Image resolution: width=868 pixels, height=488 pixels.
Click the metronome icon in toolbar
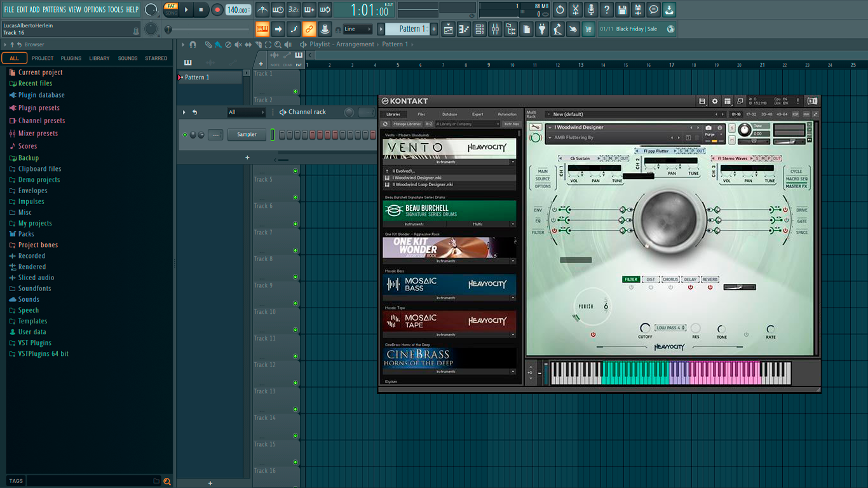pos(262,10)
